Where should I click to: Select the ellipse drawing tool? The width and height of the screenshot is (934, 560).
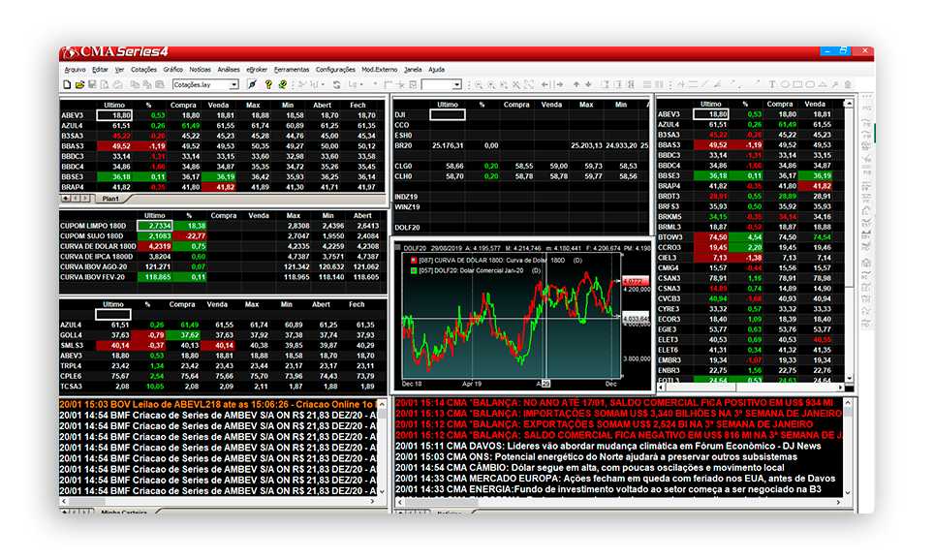click(x=785, y=84)
